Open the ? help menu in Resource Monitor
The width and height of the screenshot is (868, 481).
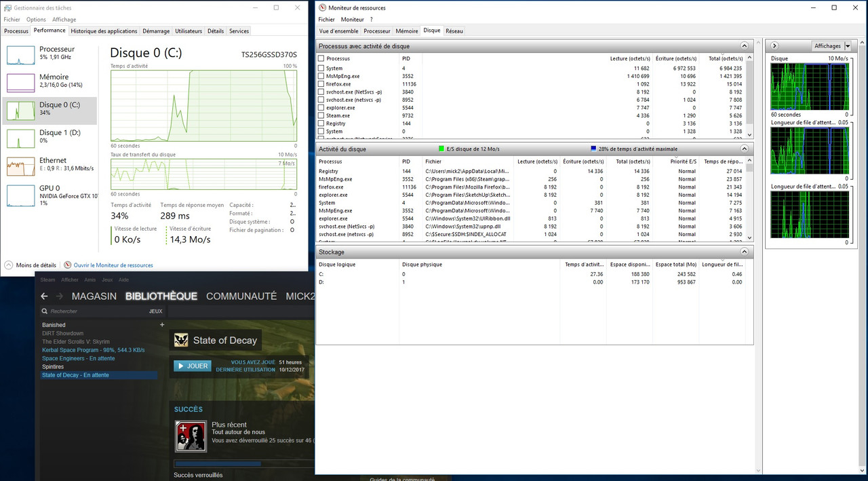tap(371, 20)
